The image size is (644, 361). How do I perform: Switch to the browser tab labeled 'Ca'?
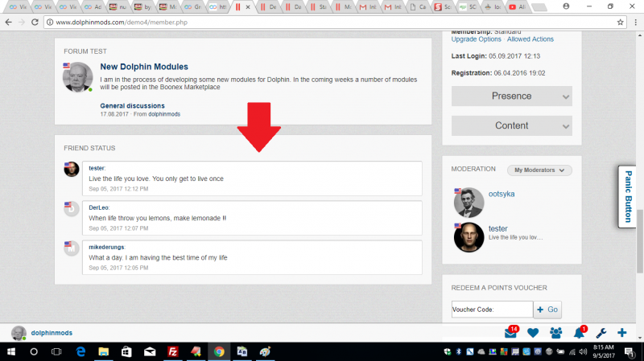point(417,7)
